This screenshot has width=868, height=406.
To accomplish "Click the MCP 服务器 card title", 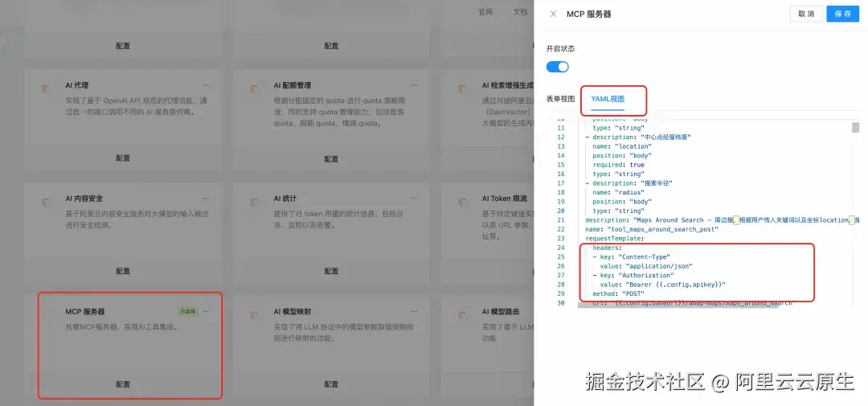I will click(84, 311).
